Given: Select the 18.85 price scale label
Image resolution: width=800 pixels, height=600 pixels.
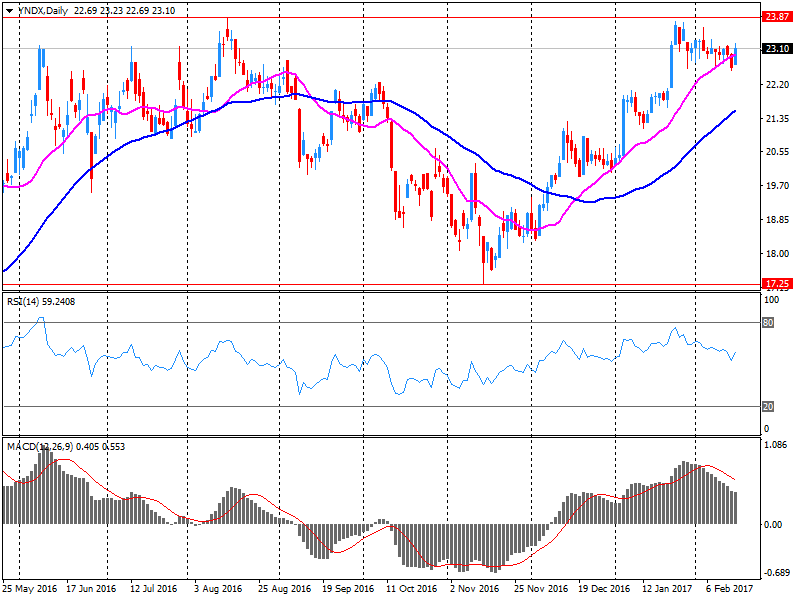Looking at the screenshot, I should (777, 220).
